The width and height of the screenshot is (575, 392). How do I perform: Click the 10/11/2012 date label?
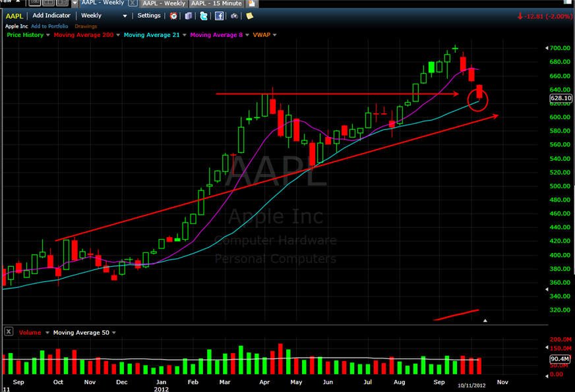click(x=471, y=385)
